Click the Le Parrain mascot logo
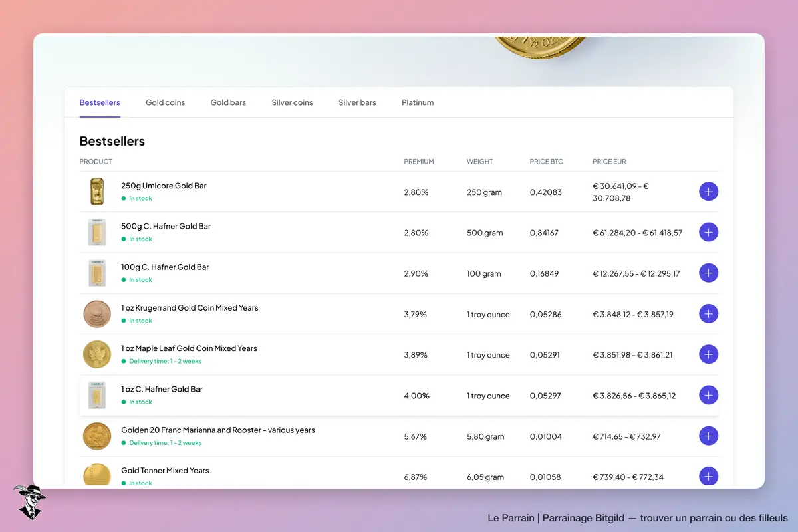The image size is (798, 532). [x=29, y=502]
